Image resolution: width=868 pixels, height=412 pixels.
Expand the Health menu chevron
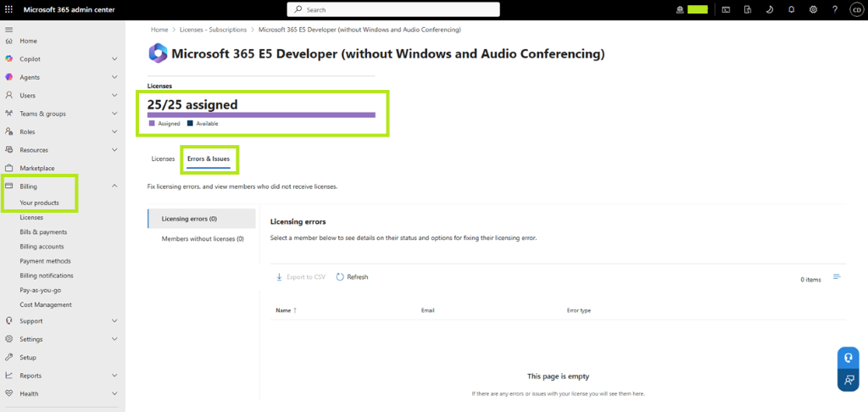click(114, 393)
